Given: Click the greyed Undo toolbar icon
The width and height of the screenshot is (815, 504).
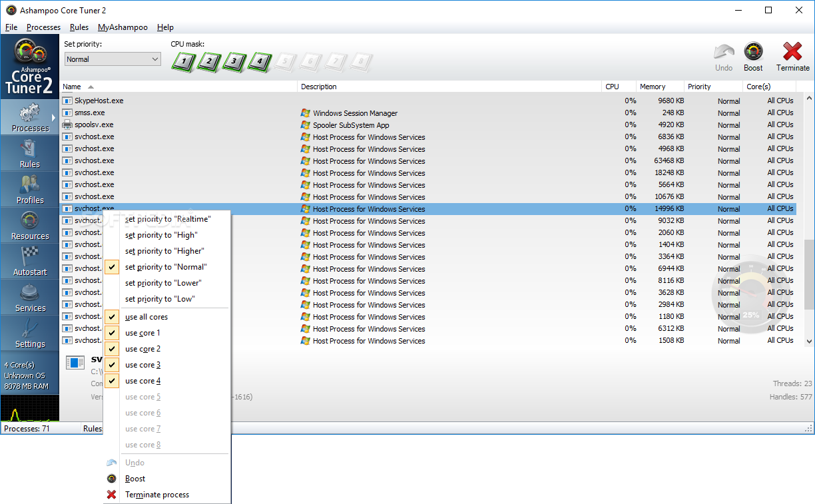Looking at the screenshot, I should [x=724, y=52].
